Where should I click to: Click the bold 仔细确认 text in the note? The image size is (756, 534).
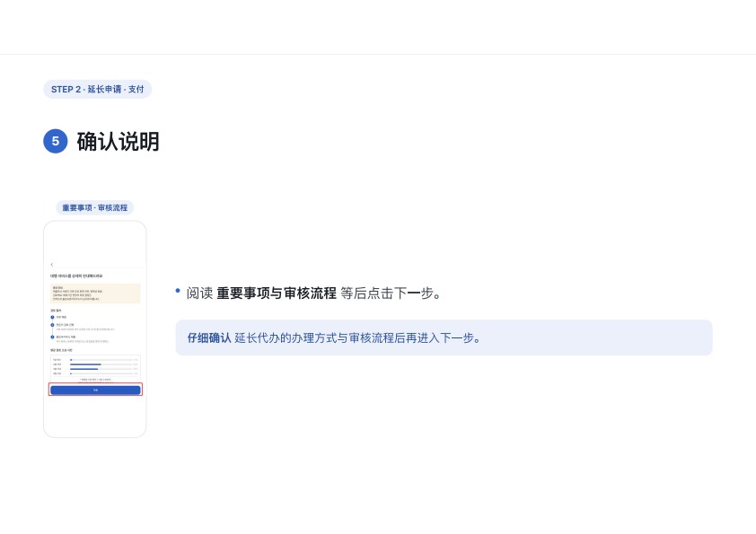click(209, 337)
